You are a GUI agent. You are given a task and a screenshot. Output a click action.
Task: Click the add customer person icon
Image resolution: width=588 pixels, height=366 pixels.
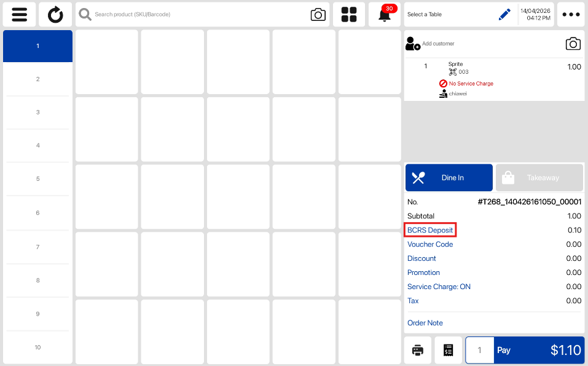pyautogui.click(x=413, y=44)
